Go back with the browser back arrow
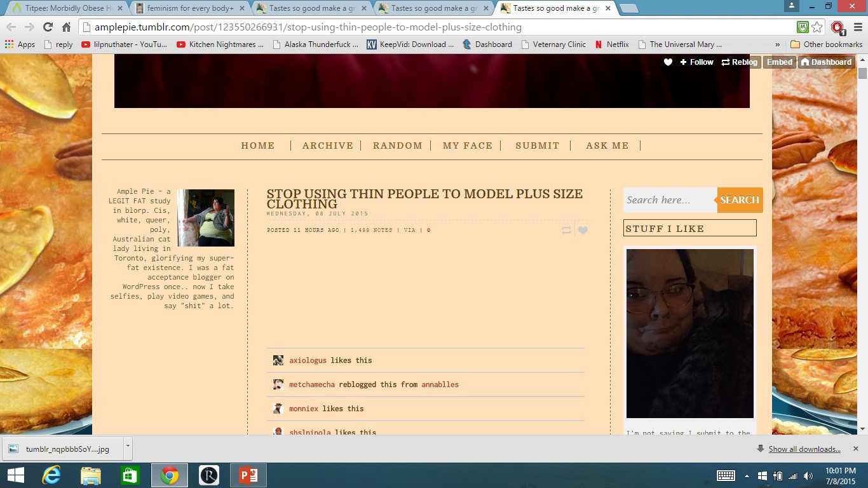The height and width of the screenshot is (488, 868). click(11, 27)
